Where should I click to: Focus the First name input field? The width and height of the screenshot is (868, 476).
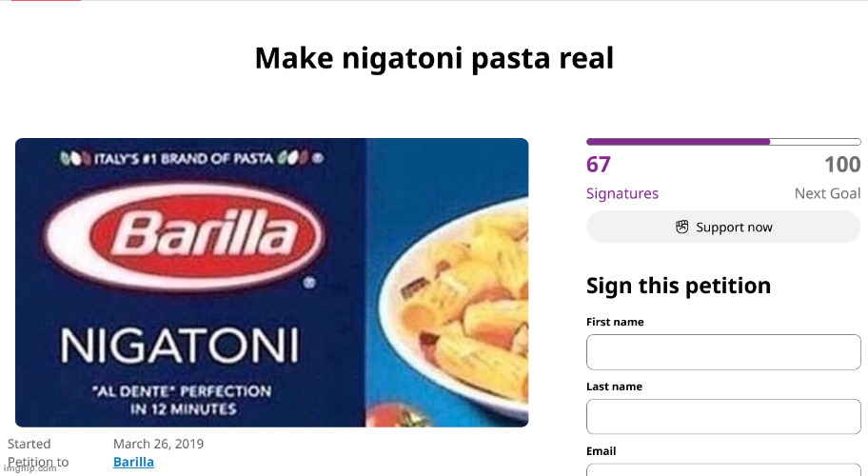[723, 352]
